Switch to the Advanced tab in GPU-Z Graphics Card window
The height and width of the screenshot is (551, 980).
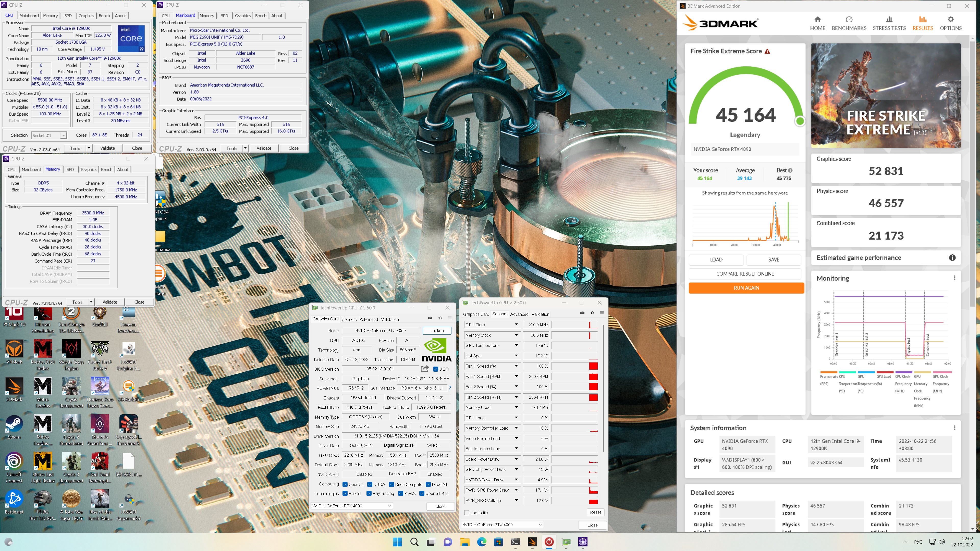369,319
